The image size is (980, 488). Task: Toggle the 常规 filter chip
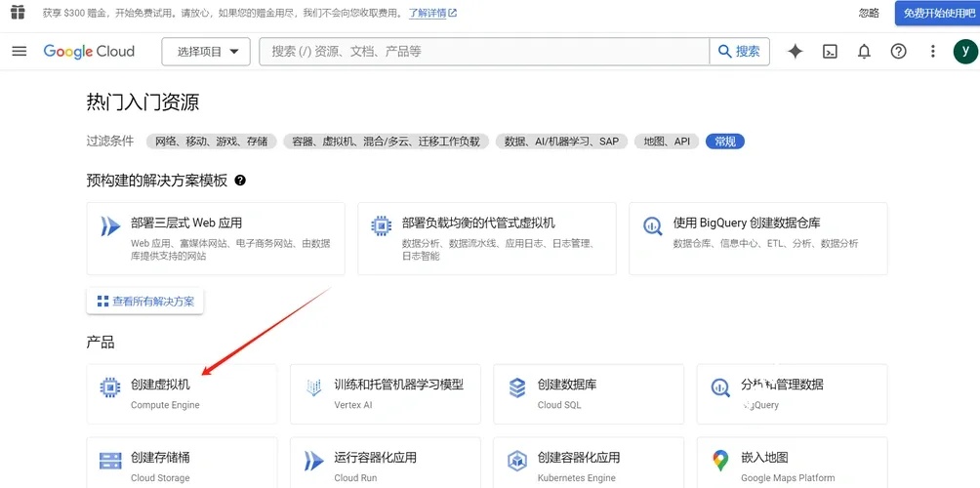click(x=725, y=142)
